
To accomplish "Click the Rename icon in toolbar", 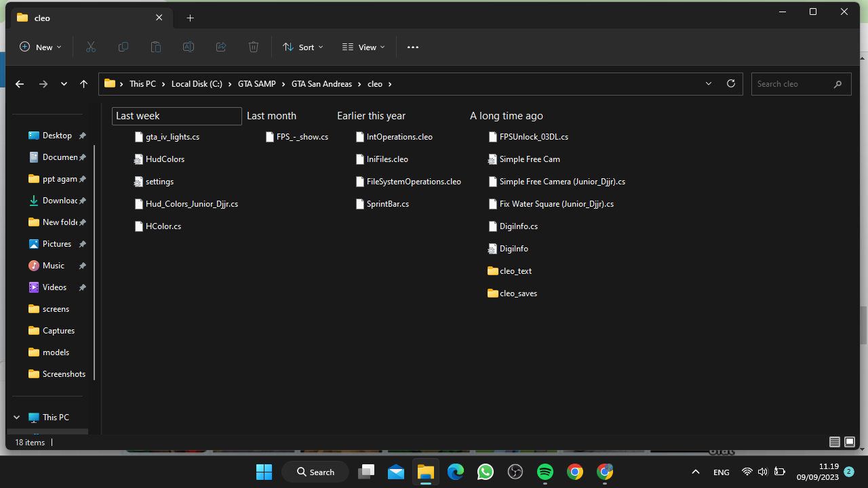I will 188,47.
